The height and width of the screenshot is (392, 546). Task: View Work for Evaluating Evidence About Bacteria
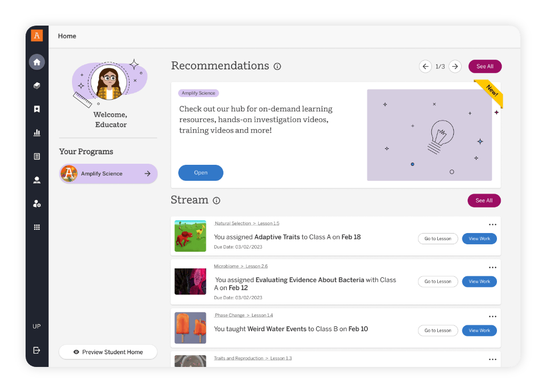click(x=479, y=282)
